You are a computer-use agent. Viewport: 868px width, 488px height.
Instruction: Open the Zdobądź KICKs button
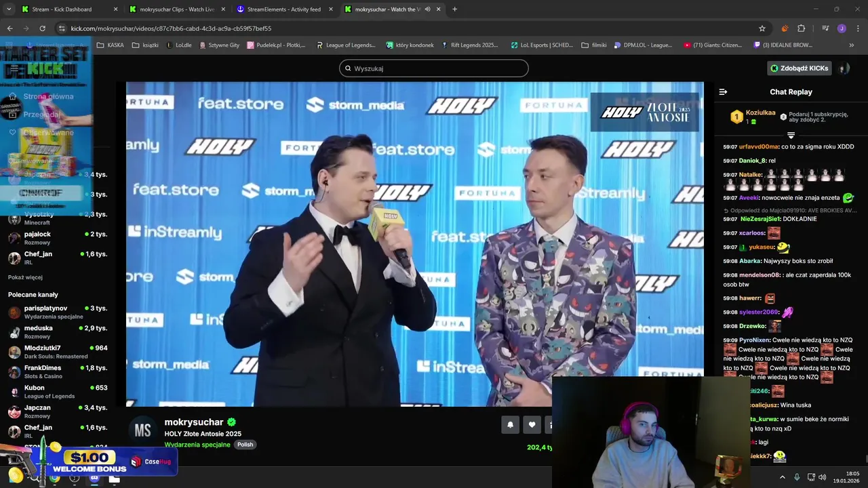pyautogui.click(x=800, y=68)
